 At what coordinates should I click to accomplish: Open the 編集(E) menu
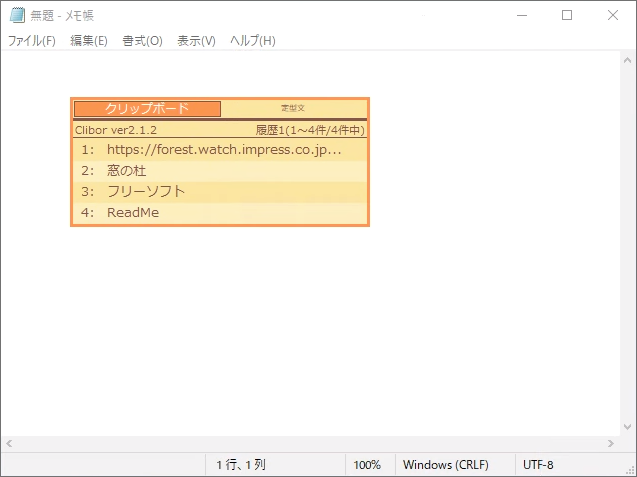pyautogui.click(x=89, y=41)
